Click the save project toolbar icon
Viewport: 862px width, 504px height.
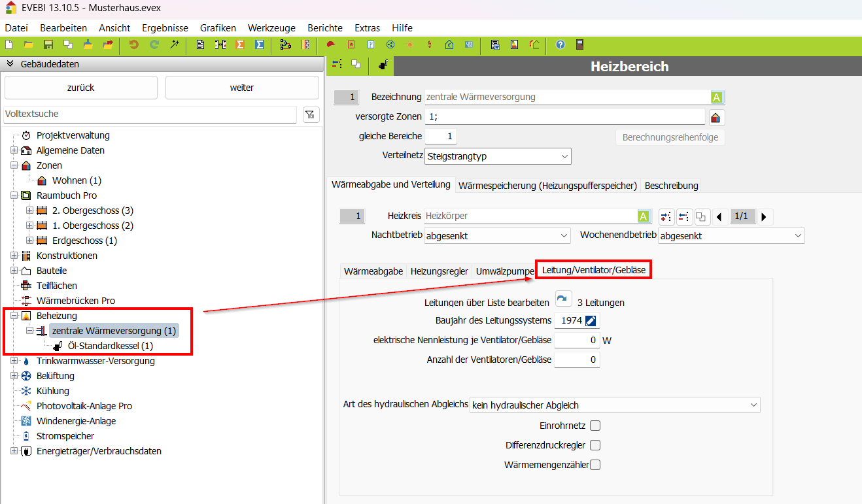coord(48,45)
